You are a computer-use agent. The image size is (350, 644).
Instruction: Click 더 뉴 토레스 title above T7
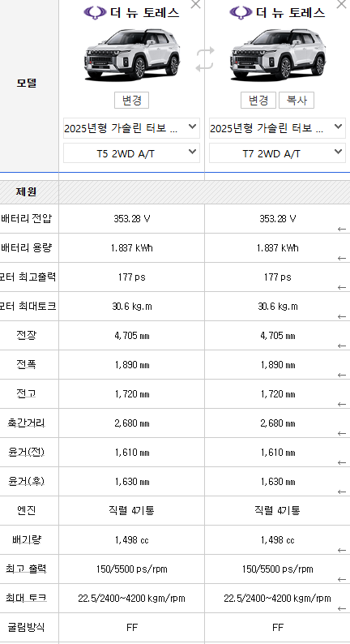290,13
